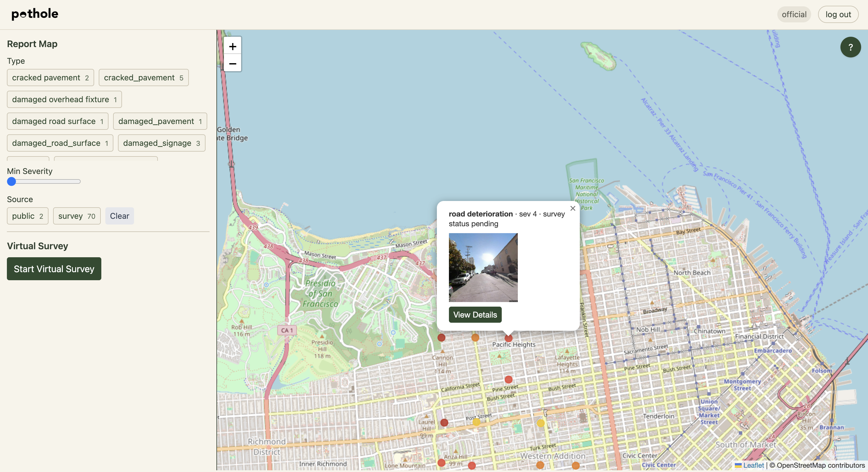Click the red marker near Pine Street
The width and height of the screenshot is (868, 472).
508,380
